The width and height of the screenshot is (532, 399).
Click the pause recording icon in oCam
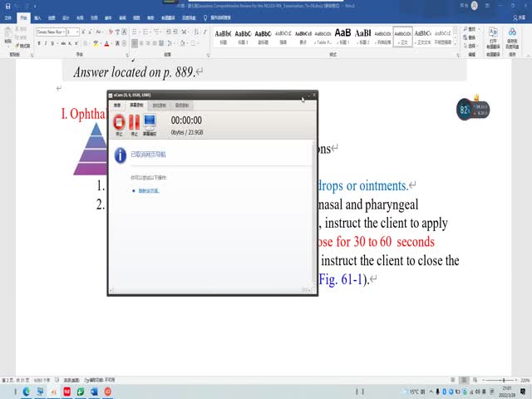134,122
